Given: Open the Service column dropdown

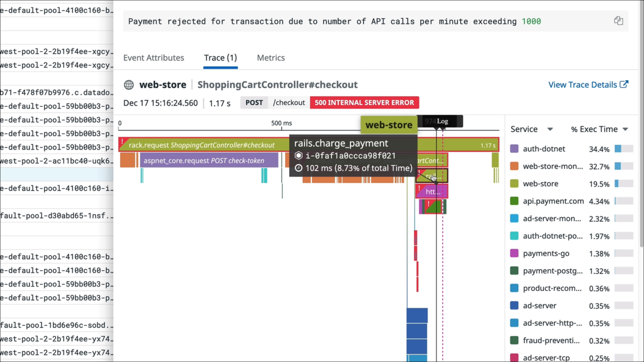Looking at the screenshot, I should click(550, 129).
